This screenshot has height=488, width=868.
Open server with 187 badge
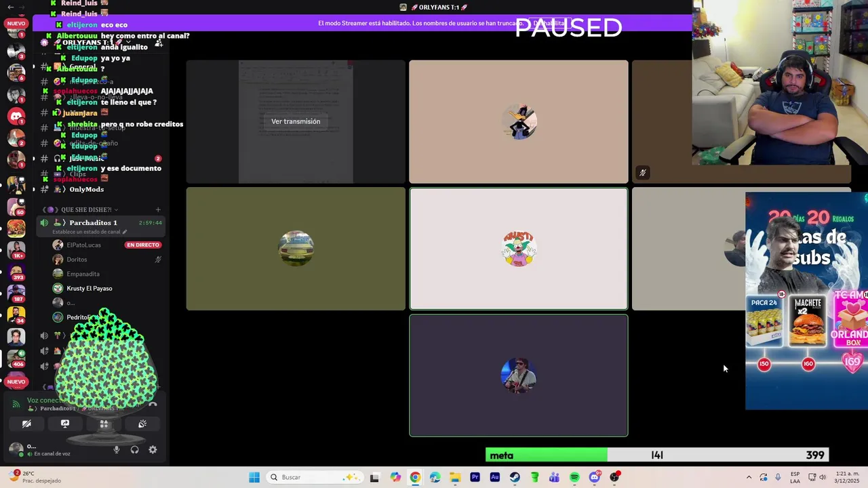[x=16, y=292]
